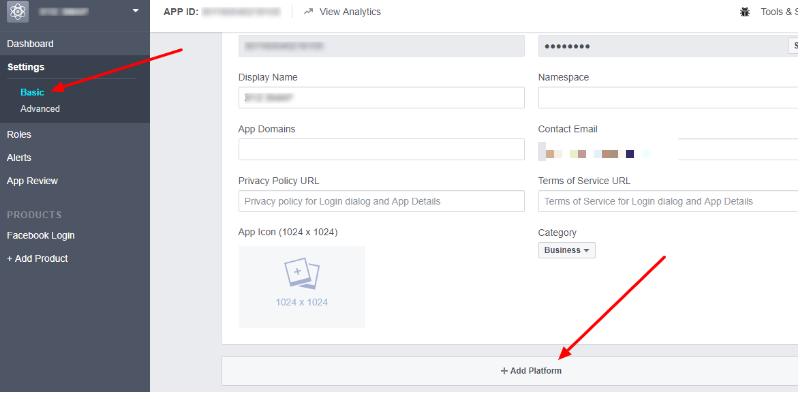
Task: Focus the Namespace input field
Action: coord(668,98)
